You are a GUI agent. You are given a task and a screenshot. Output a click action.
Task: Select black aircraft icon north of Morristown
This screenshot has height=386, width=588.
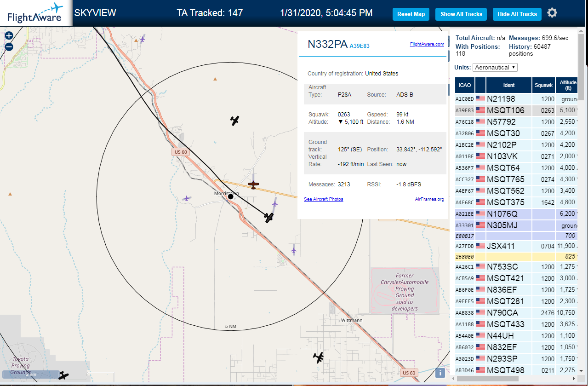point(235,121)
